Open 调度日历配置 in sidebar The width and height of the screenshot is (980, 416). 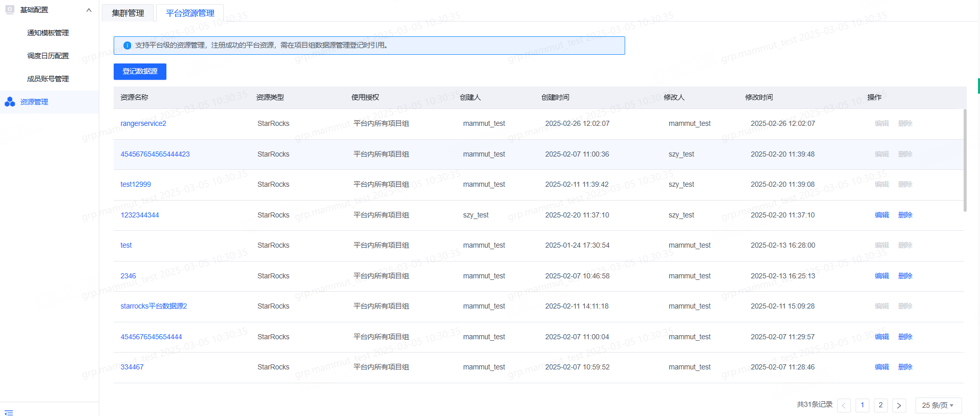click(x=48, y=56)
